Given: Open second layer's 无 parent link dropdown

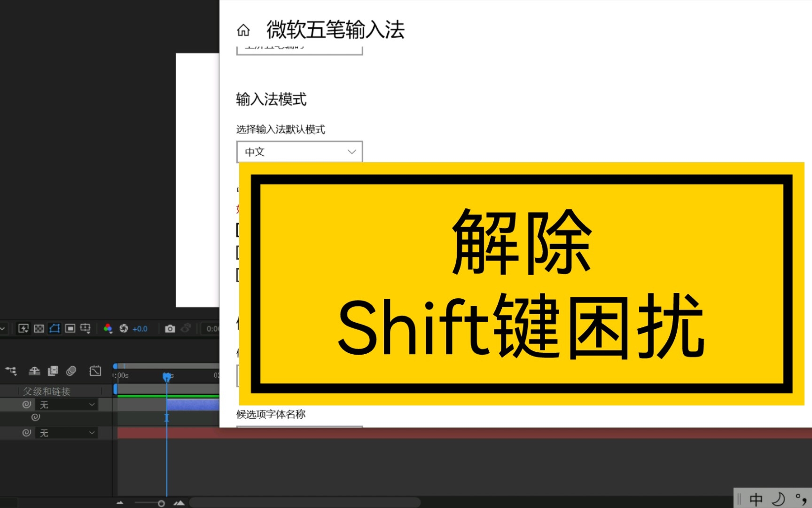Looking at the screenshot, I should [66, 433].
